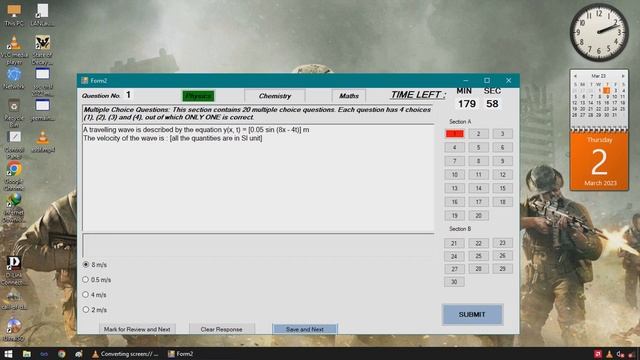The image size is (640, 360).
Task: Open the State of Decay desktop shortcut
Action: click(42, 50)
